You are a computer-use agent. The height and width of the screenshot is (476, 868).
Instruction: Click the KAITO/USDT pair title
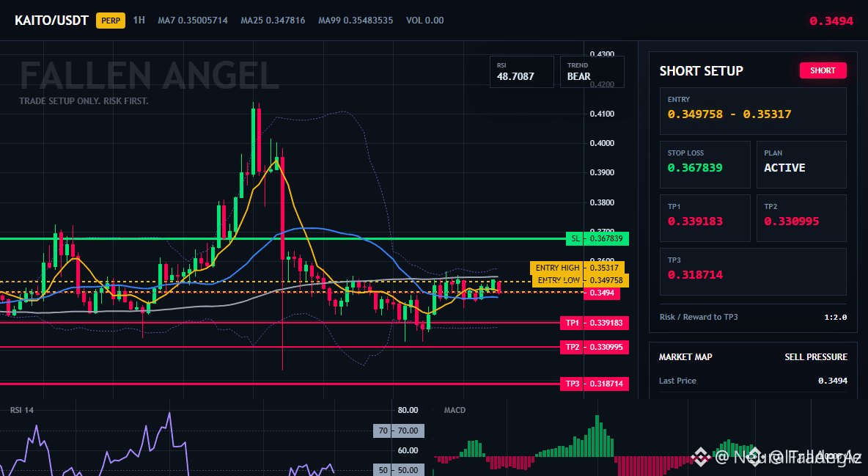coord(51,21)
